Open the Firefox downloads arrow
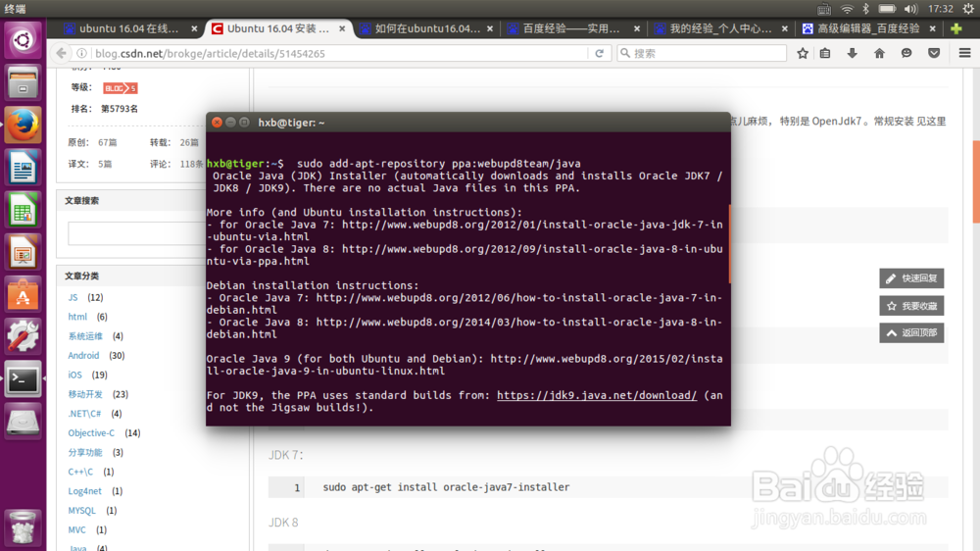980x551 pixels. click(852, 53)
